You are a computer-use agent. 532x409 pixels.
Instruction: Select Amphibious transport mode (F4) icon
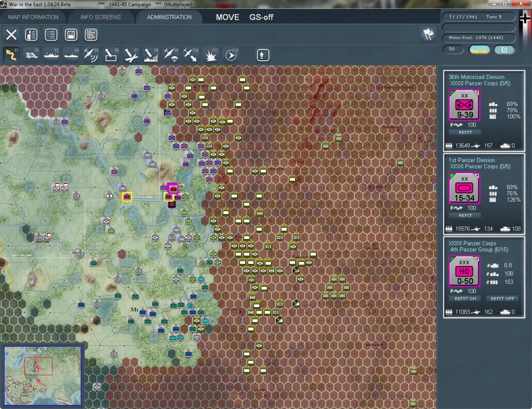pos(71,55)
